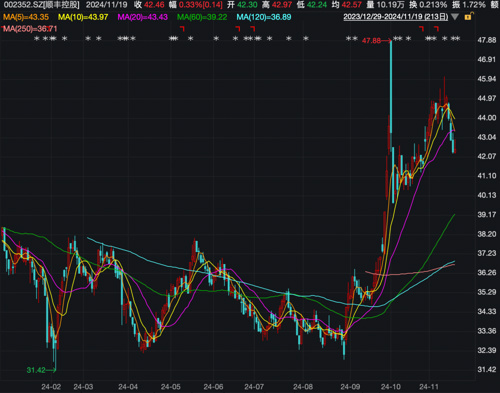Click the 24-02 month axis label
The height and width of the screenshot is (393, 500).
51,387
